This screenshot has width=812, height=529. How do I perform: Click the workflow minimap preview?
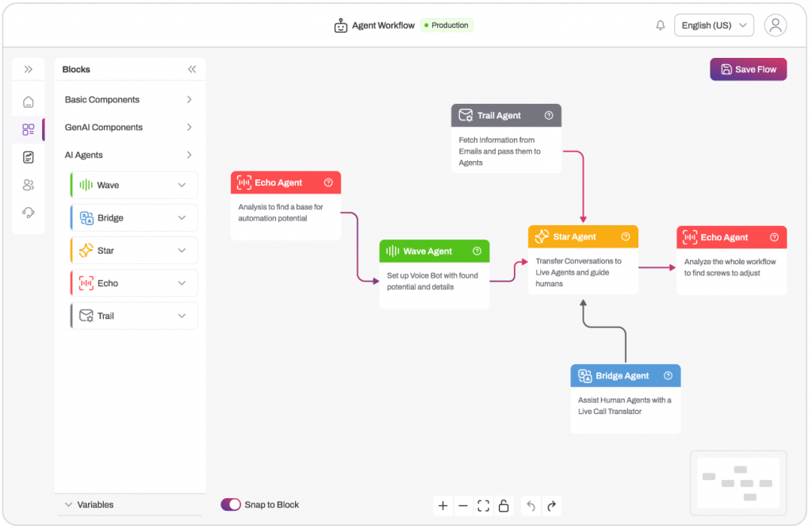click(737, 482)
